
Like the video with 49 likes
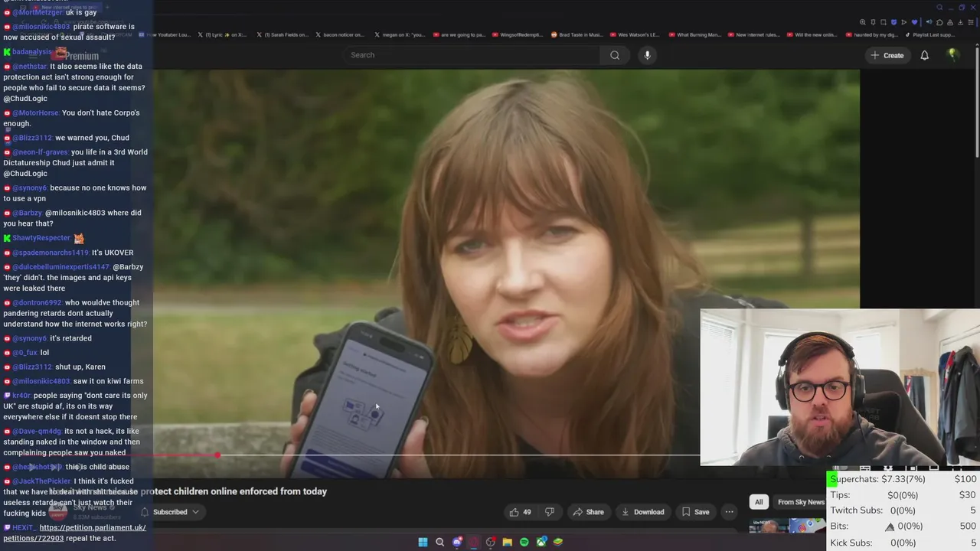521,512
